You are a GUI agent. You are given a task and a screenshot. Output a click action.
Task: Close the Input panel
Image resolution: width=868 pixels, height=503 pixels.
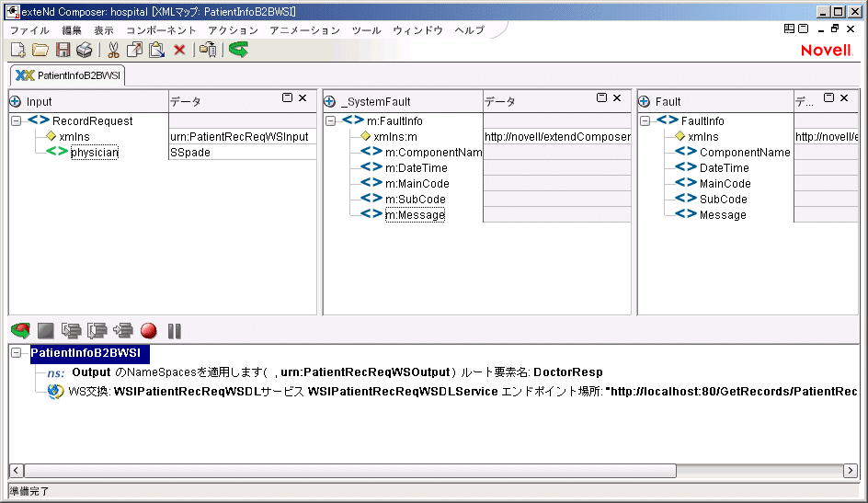tap(303, 98)
